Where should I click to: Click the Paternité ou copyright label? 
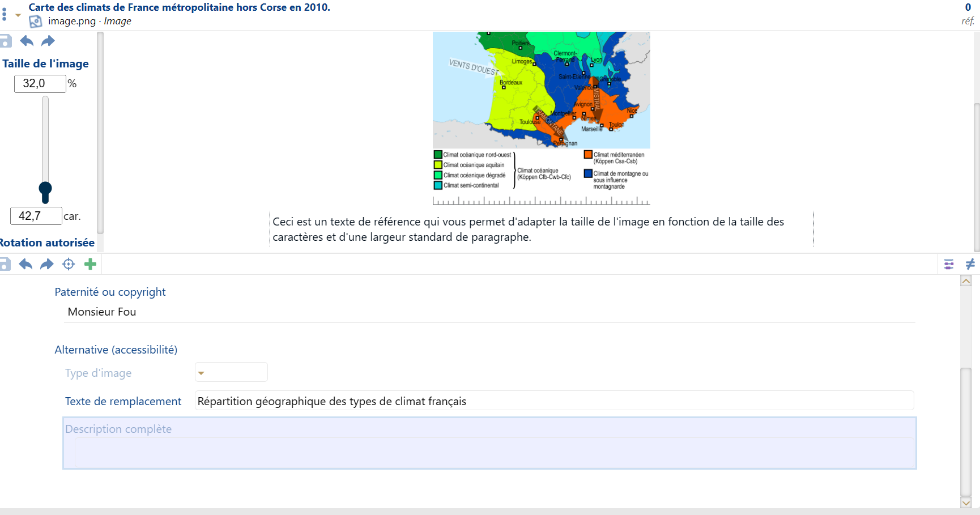click(110, 292)
